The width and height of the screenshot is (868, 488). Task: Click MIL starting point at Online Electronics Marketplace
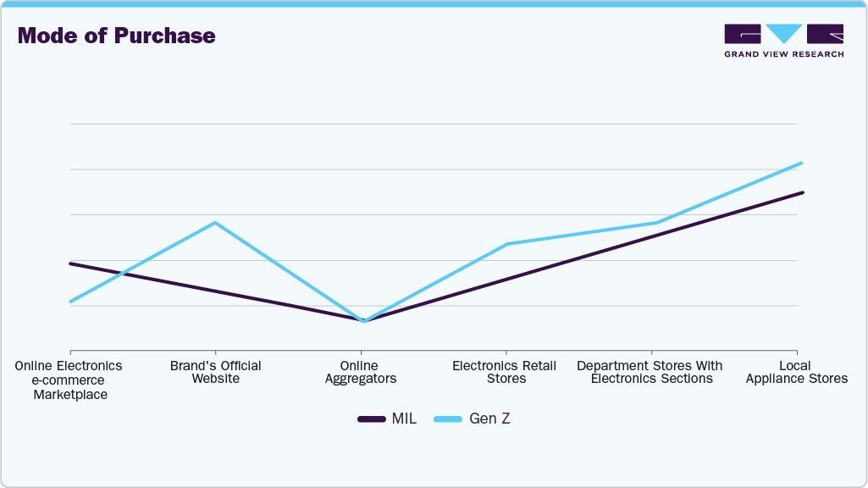pyautogui.click(x=71, y=263)
